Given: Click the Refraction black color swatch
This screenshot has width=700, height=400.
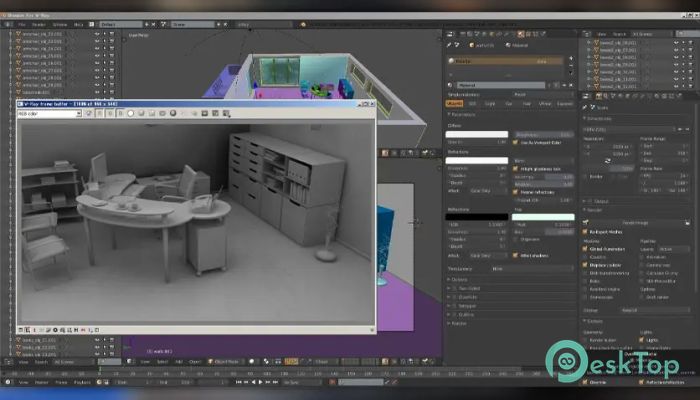Looking at the screenshot, I should tap(477, 217).
